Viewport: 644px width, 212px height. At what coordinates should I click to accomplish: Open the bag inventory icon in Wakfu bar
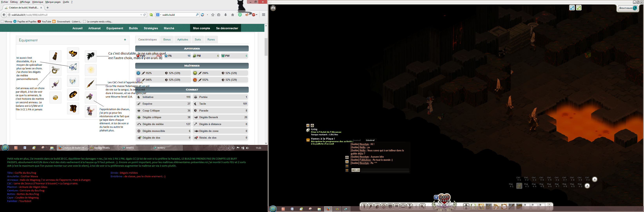pyautogui.click(x=377, y=207)
